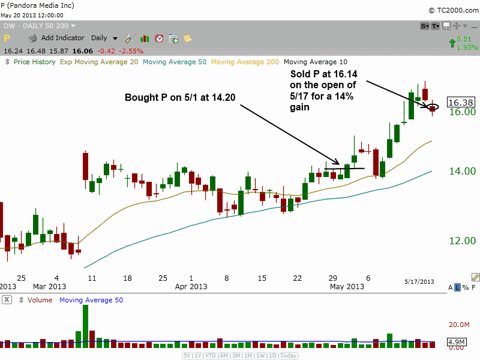
Task: Switch price scale to % mode
Action: tap(465, 287)
